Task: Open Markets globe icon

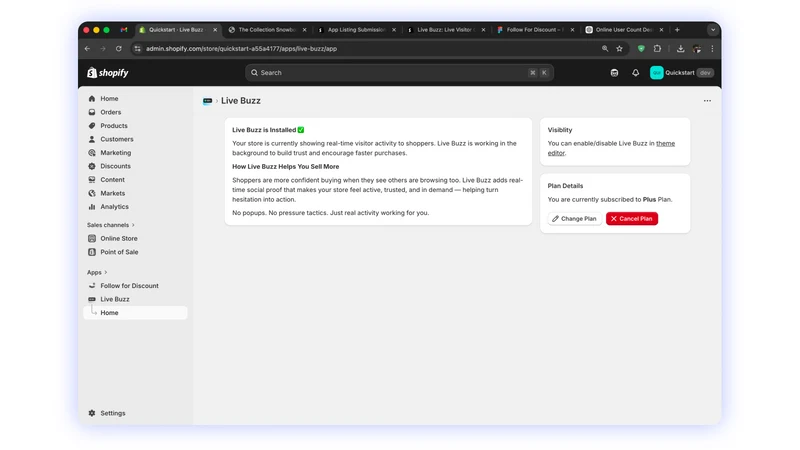Action: click(92, 193)
